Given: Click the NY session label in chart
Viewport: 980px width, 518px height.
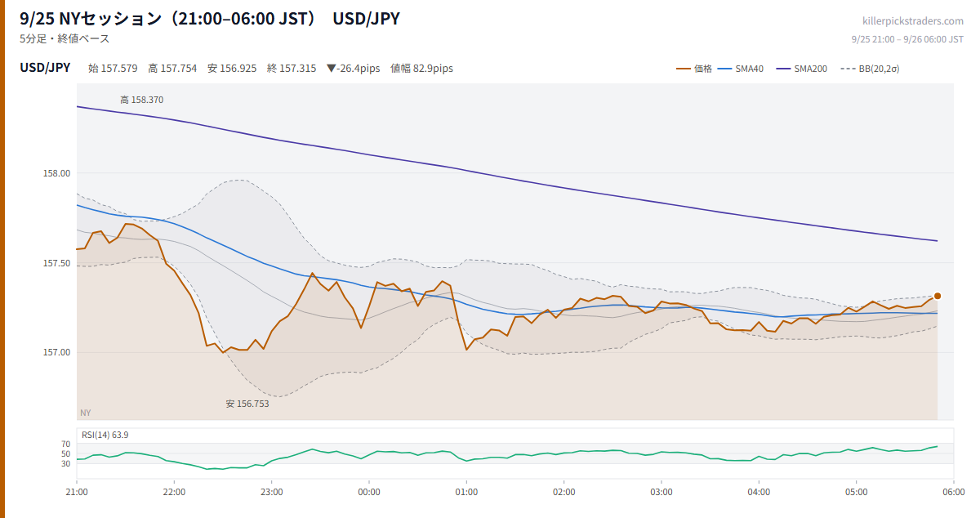Looking at the screenshot, I should [86, 413].
